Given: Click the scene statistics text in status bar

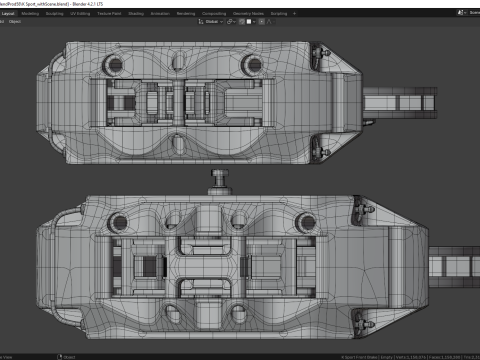Looking at the screenshot, I should [x=410, y=357].
